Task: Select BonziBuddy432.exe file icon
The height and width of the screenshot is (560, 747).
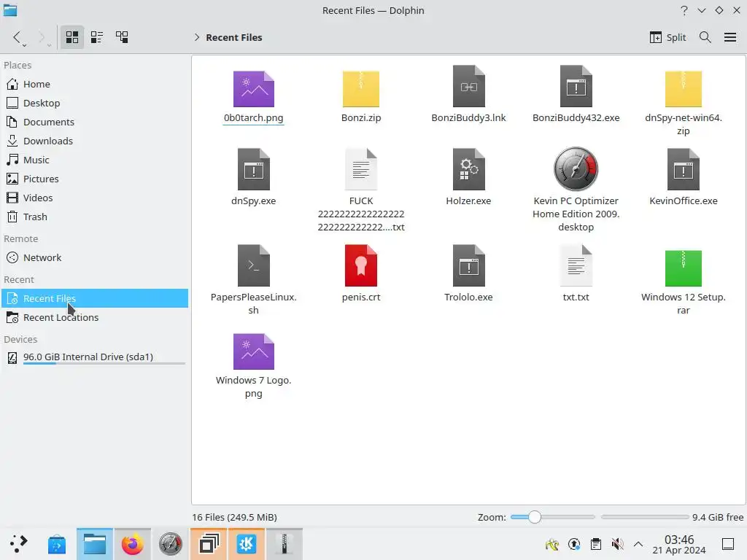Action: point(576,86)
